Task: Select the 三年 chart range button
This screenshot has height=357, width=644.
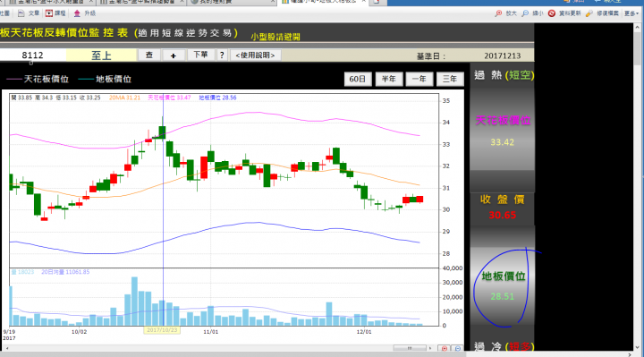Action: coord(450,79)
